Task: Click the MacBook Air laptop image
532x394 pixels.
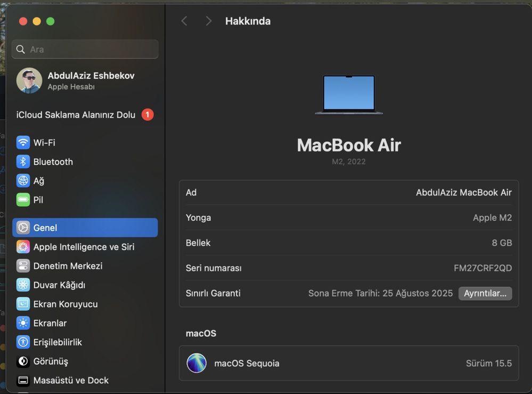Action: 349,95
